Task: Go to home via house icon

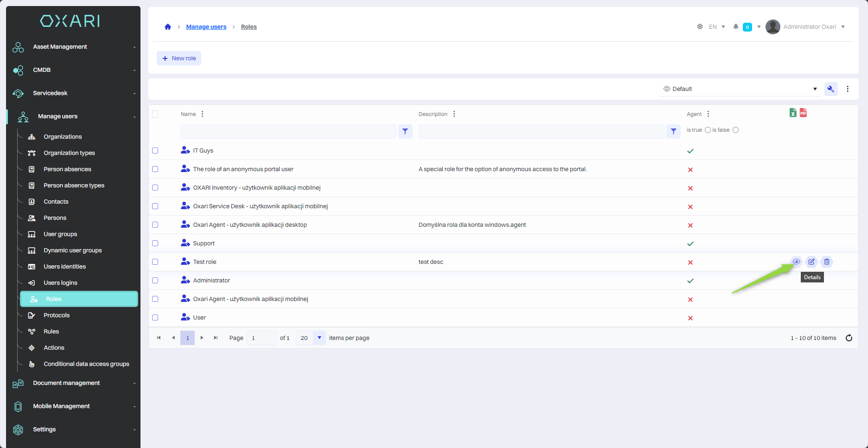Action: (168, 27)
